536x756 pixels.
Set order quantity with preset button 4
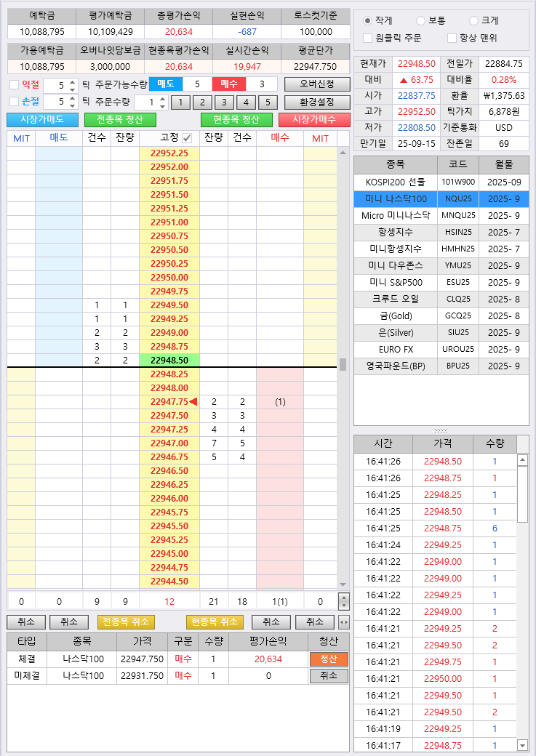pyautogui.click(x=246, y=102)
